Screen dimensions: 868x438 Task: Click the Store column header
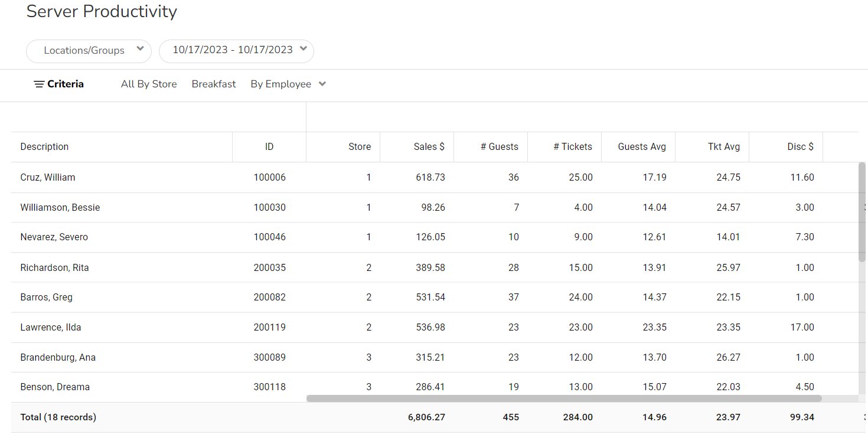tap(360, 147)
